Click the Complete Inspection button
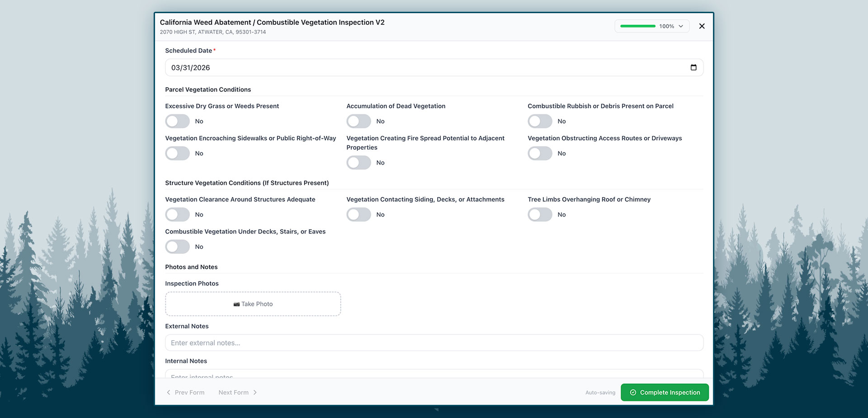This screenshot has height=418, width=868. coord(665,392)
